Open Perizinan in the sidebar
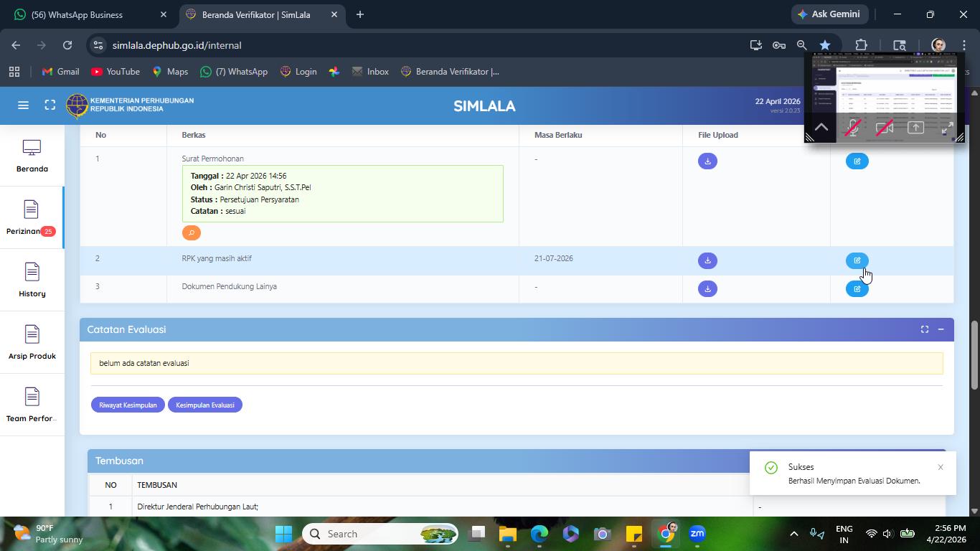Image resolution: width=980 pixels, height=551 pixels. [32, 217]
